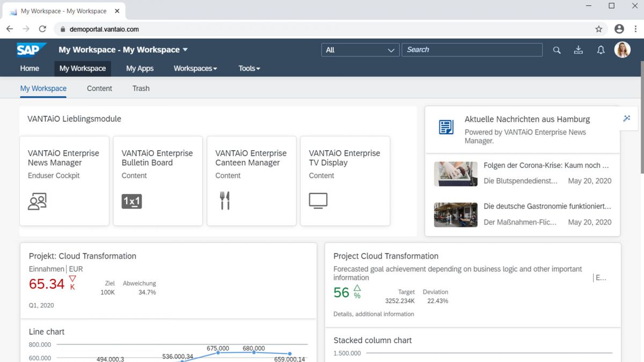Click the news document icon beside Aktuelle Nachrichten

[x=446, y=127]
